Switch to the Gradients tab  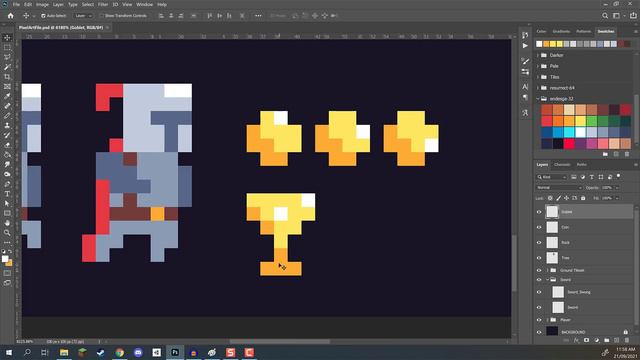(561, 31)
